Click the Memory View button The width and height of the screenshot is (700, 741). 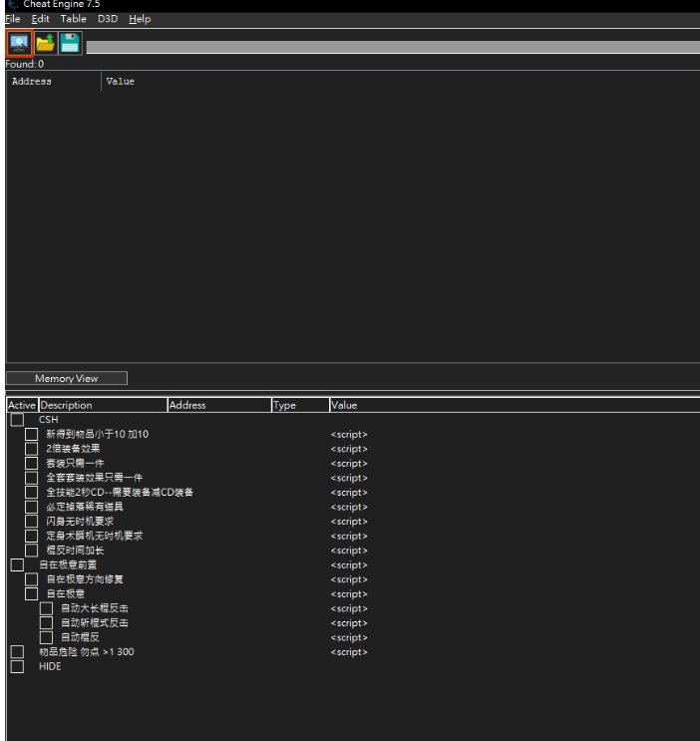(x=67, y=378)
